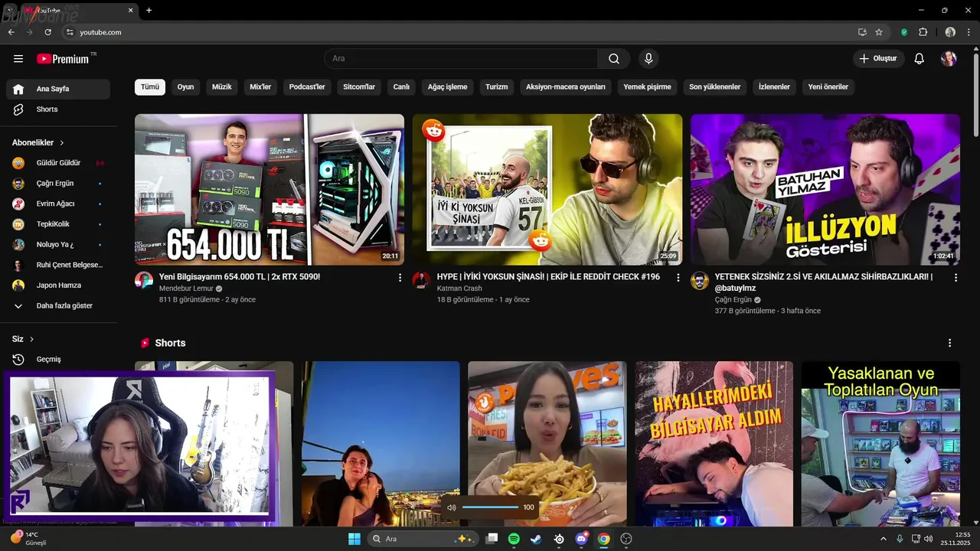
Task: Open the notifications bell
Action: coord(920,59)
